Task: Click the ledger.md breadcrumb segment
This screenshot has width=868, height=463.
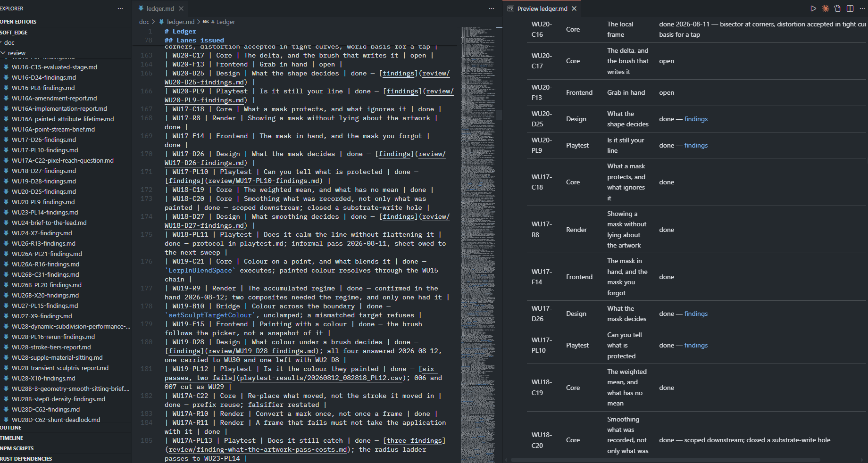Action: [180, 22]
